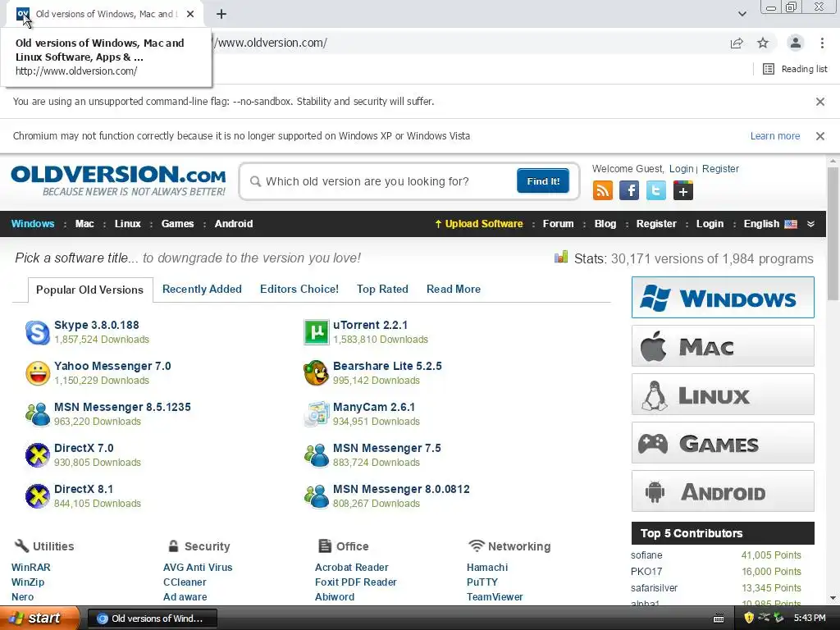Click the Upload Software link
Screen dimensions: 840x630
pyautogui.click(x=479, y=224)
